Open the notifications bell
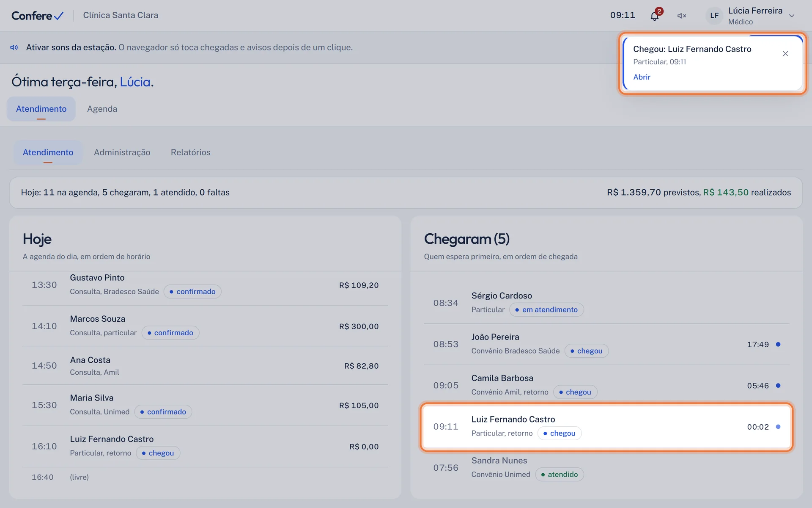The height and width of the screenshot is (508, 812). 654,16
